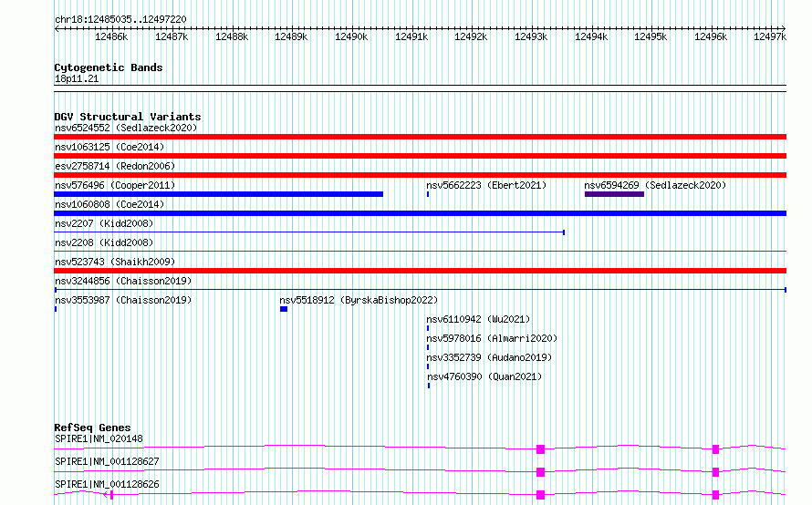Viewport: 812px width, 505px height.
Task: Select NM_020148 exon near 12493k
Action: coord(540,449)
